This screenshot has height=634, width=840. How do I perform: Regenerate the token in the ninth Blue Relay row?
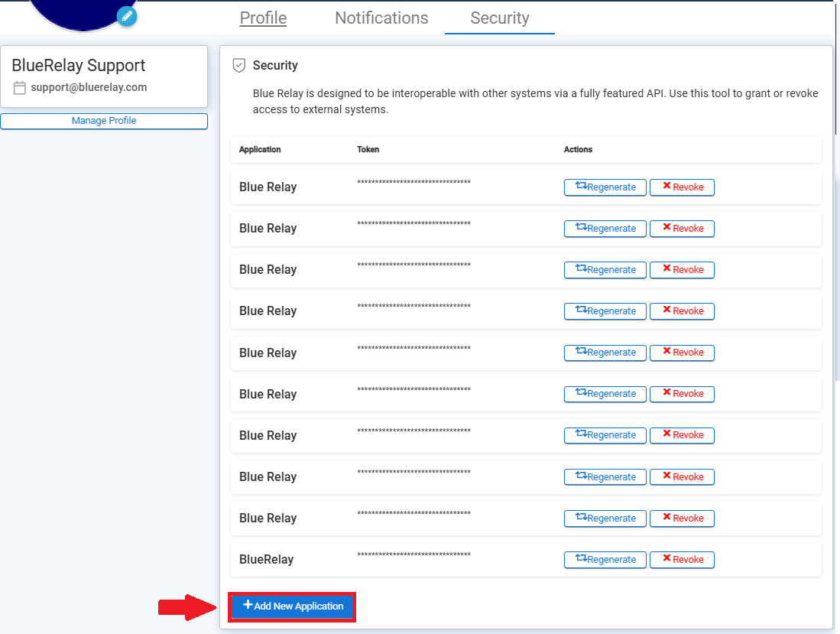605,519
